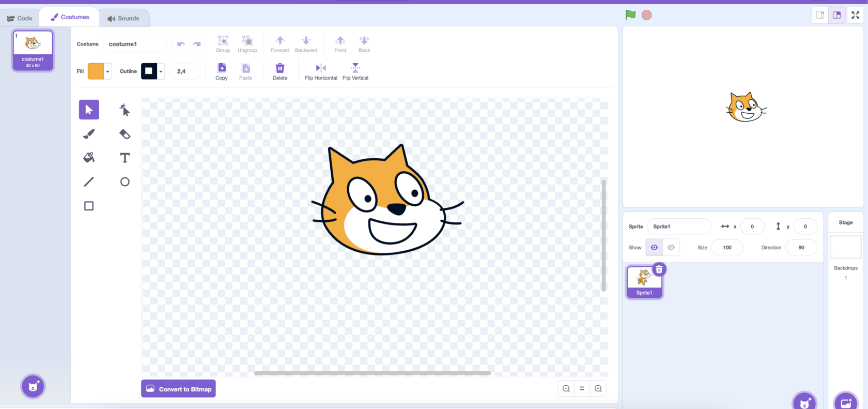Copy the selected shape
This screenshot has width=868, height=409.
pyautogui.click(x=222, y=71)
